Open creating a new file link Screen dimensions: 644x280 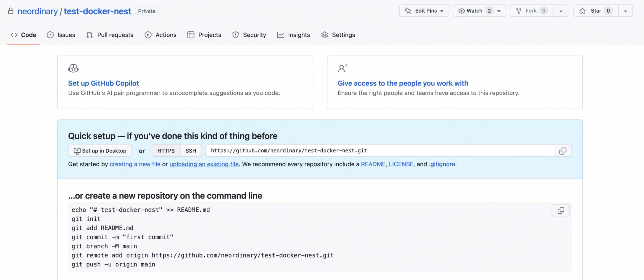[135, 164]
